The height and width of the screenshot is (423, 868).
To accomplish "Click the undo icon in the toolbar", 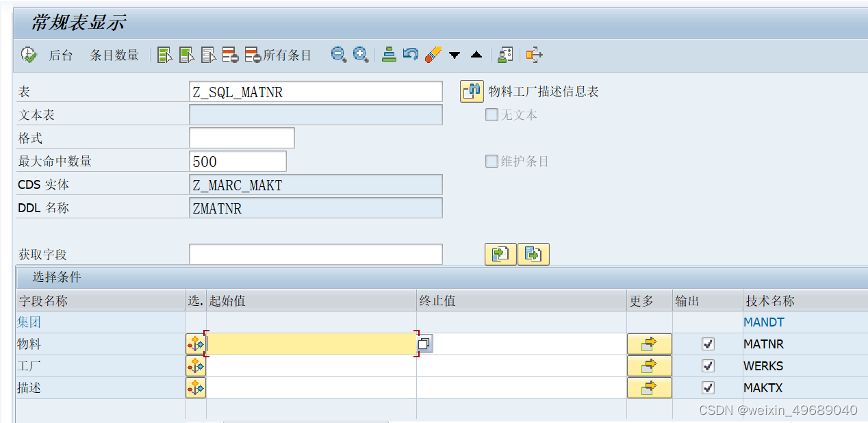I will coord(409,55).
